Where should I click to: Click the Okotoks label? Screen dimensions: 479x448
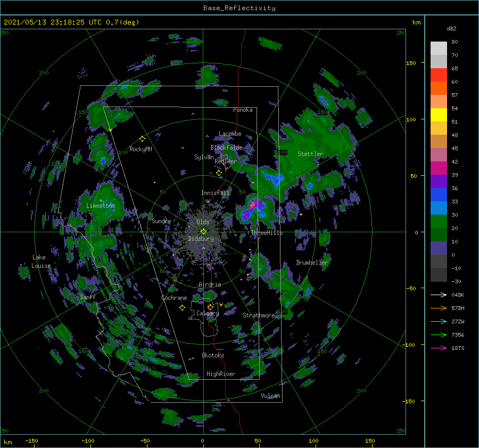pos(213,355)
